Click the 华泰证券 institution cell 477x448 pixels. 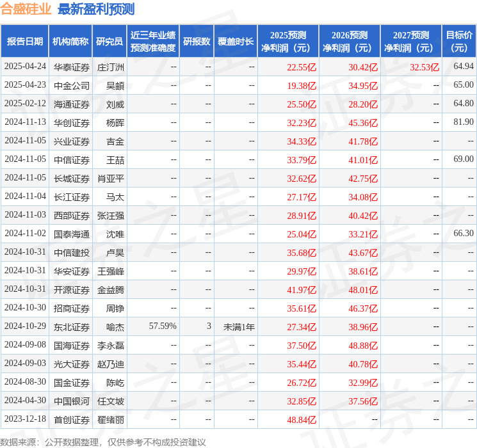(72, 67)
